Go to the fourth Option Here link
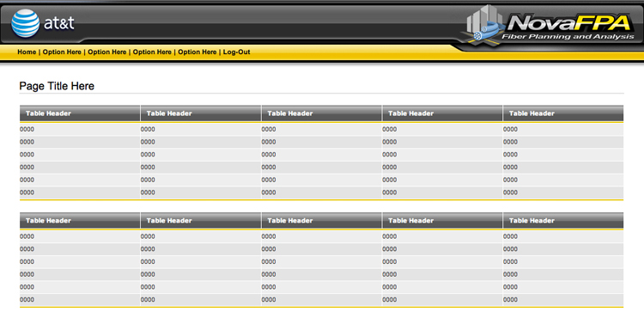Viewport: 644px width, 324px height. point(197,52)
